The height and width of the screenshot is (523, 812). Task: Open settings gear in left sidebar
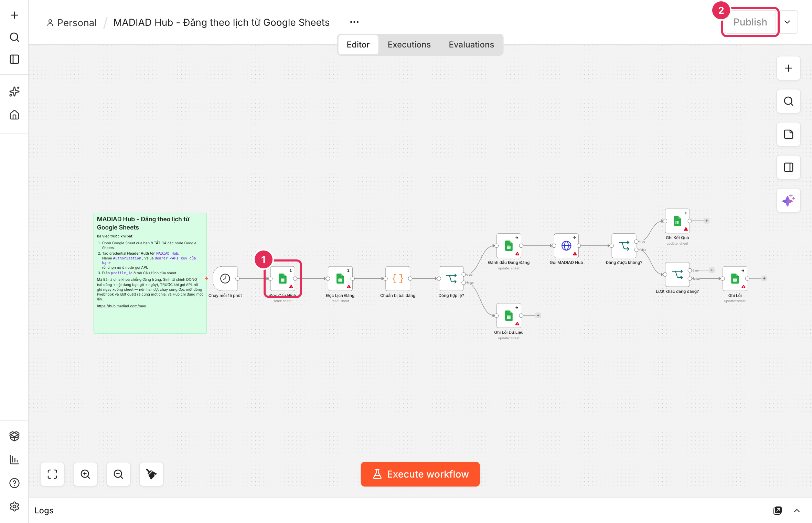click(14, 506)
